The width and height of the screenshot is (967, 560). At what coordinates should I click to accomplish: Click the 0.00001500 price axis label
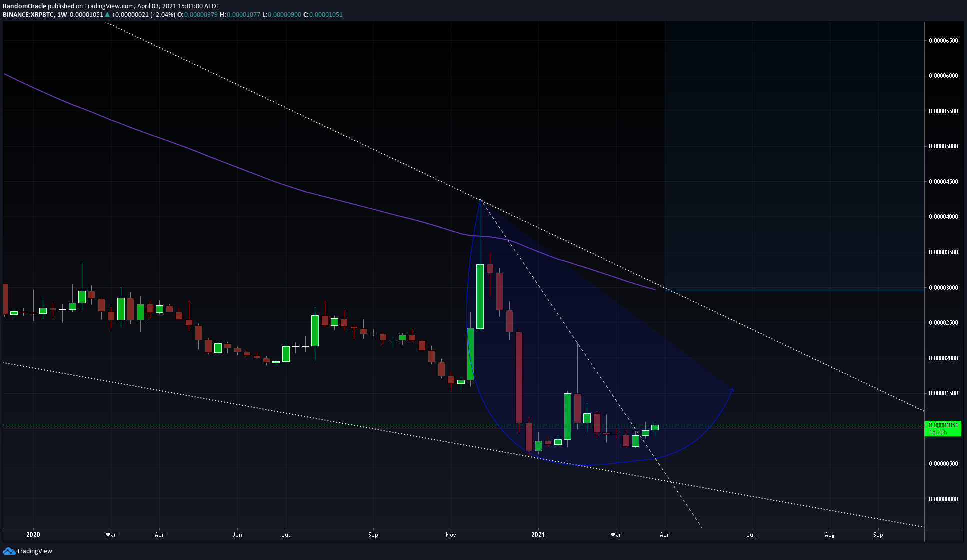(x=943, y=393)
